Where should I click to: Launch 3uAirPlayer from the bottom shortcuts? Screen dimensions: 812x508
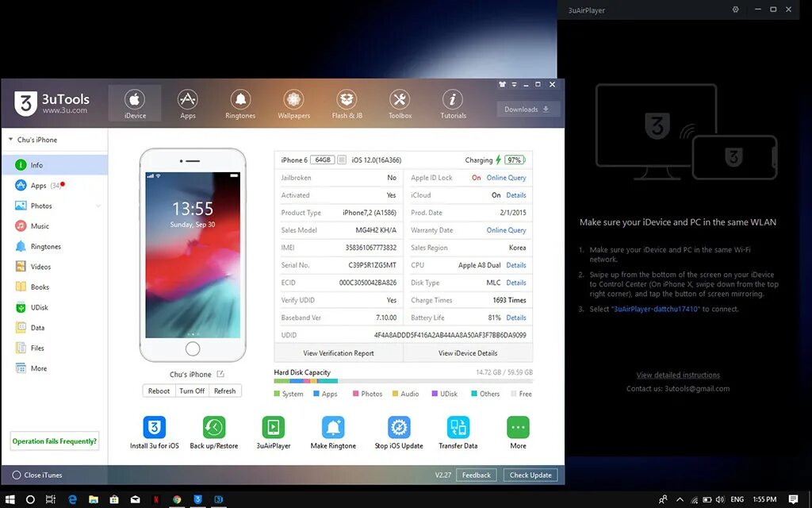274,427
